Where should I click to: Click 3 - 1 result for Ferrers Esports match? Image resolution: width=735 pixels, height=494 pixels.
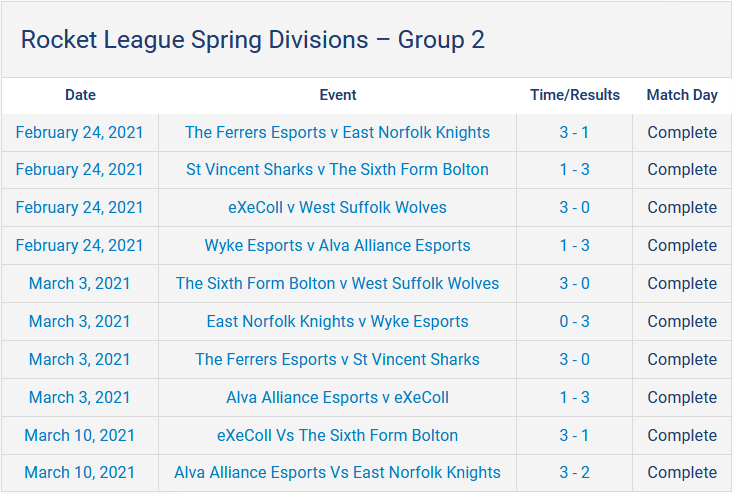pos(574,133)
